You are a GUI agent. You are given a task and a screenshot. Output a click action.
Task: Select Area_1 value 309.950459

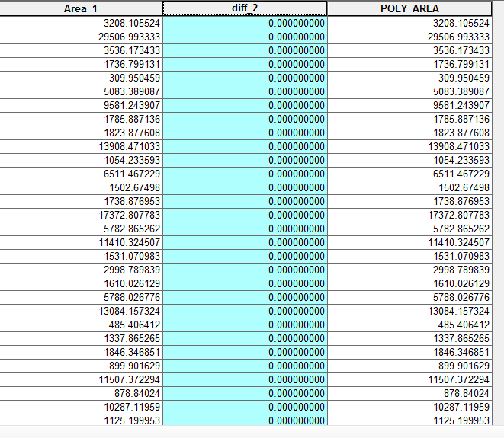click(x=134, y=78)
